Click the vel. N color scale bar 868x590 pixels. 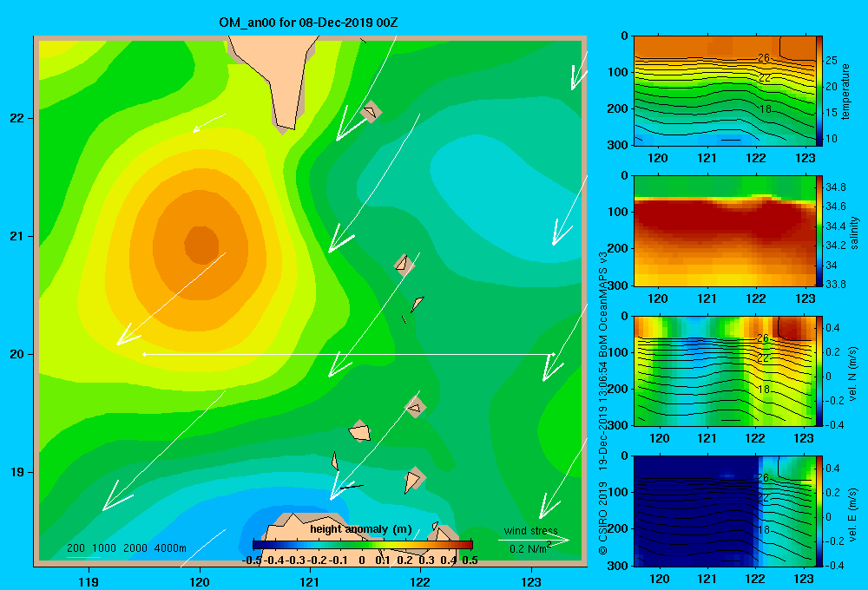[x=819, y=370]
